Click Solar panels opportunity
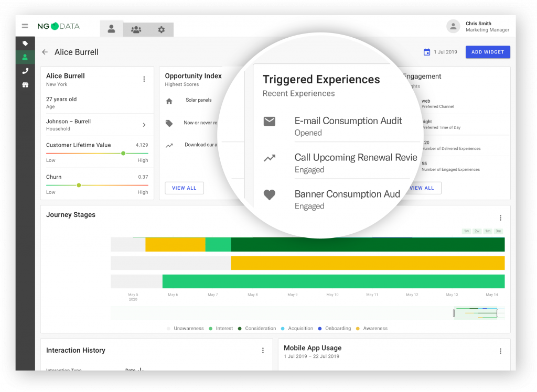The width and height of the screenshot is (537, 392). tap(199, 100)
